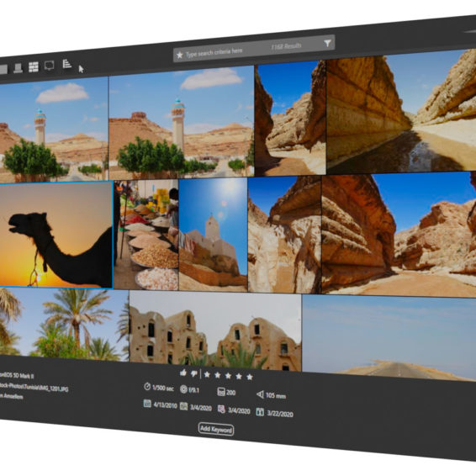
Task: Open the monitor preview view icon
Action: coord(49,66)
